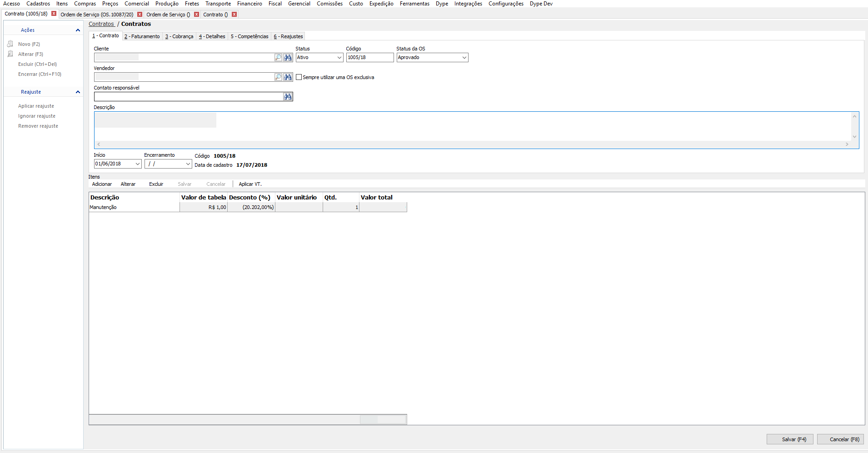Switch to Ordem de Serviço (OS.10087/20) document tab
Screen dimensions: 868x453
coord(97,15)
